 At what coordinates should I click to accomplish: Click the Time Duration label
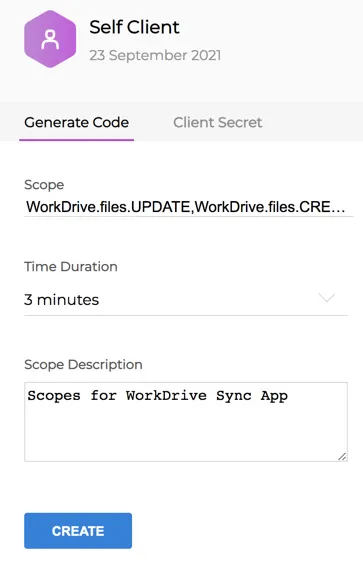pyautogui.click(x=71, y=266)
